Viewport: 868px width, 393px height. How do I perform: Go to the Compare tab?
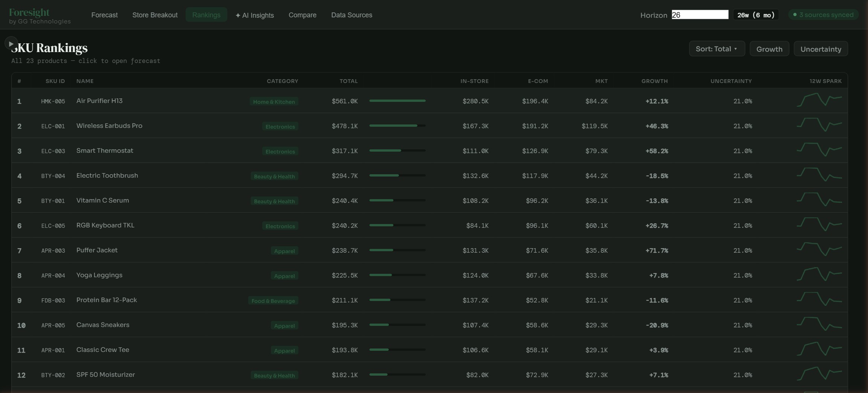coord(302,15)
